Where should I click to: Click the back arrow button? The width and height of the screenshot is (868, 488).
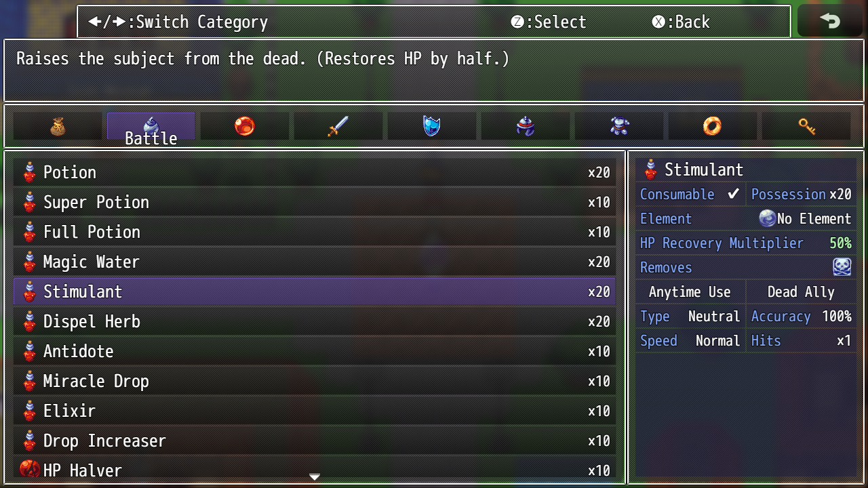[830, 21]
